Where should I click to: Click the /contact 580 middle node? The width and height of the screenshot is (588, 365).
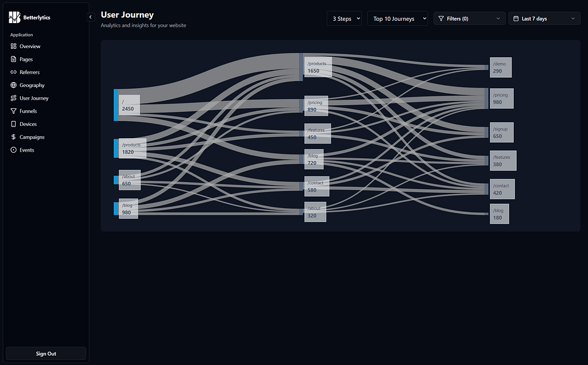(x=317, y=186)
